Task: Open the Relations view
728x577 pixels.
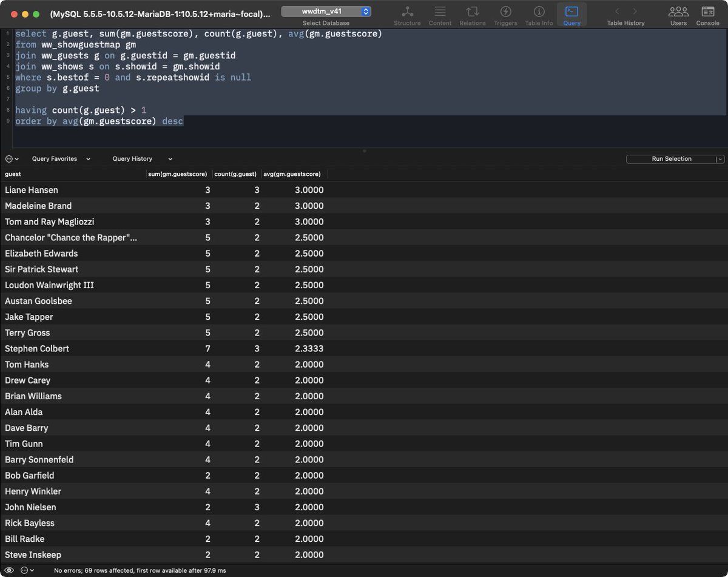Action: pyautogui.click(x=473, y=16)
